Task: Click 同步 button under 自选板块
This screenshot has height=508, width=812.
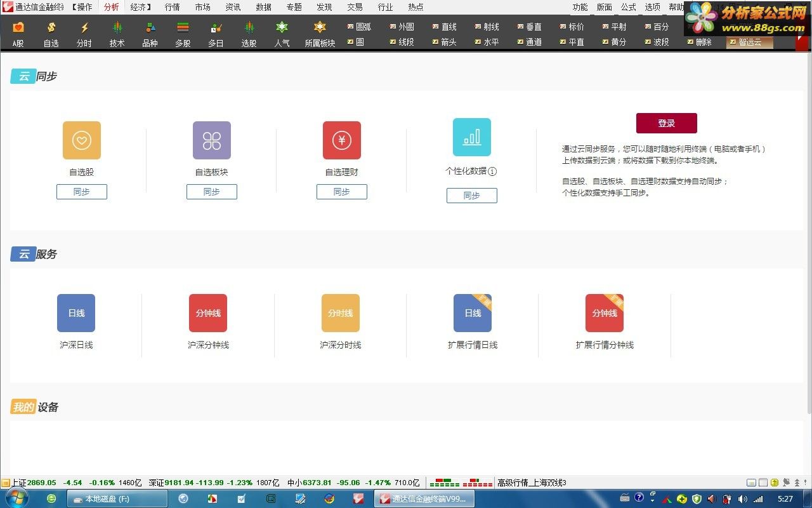Action: point(212,192)
